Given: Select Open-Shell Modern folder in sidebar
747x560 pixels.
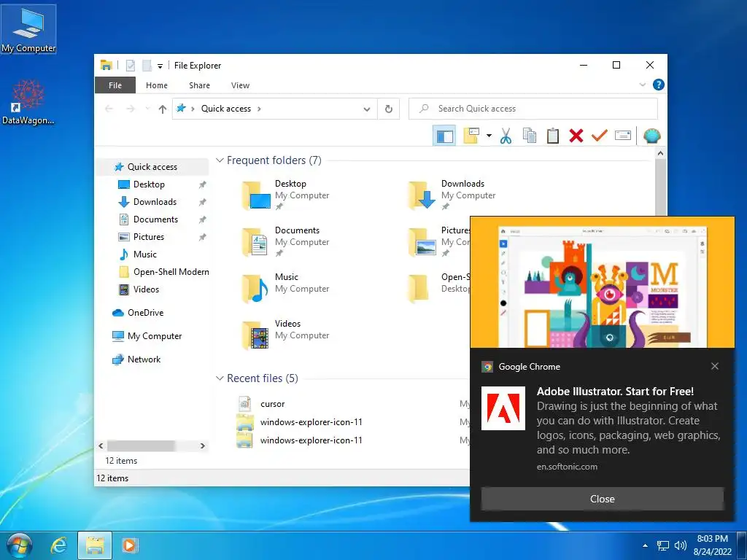Looking at the screenshot, I should (x=171, y=272).
